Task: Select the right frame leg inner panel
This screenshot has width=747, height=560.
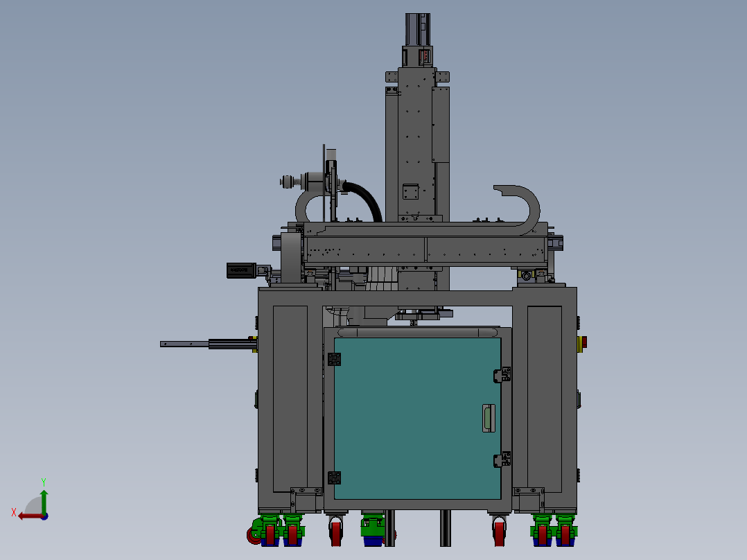Action: coord(545,399)
